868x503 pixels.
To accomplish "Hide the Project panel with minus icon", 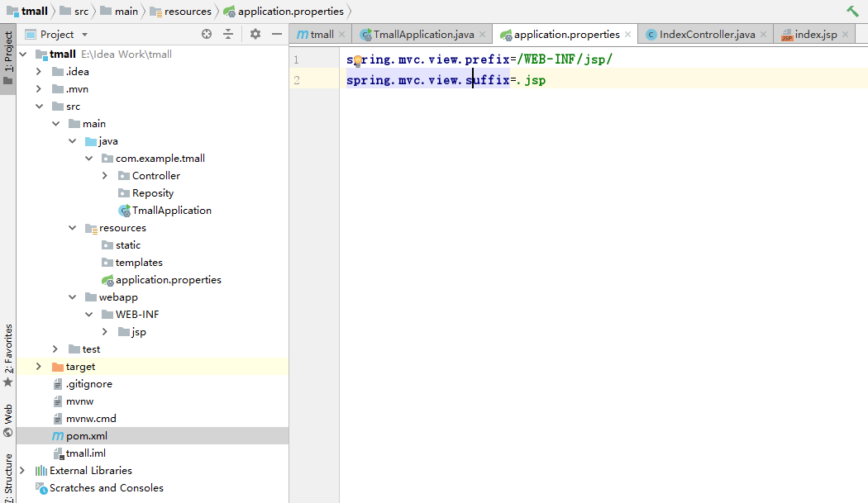I will (277, 35).
